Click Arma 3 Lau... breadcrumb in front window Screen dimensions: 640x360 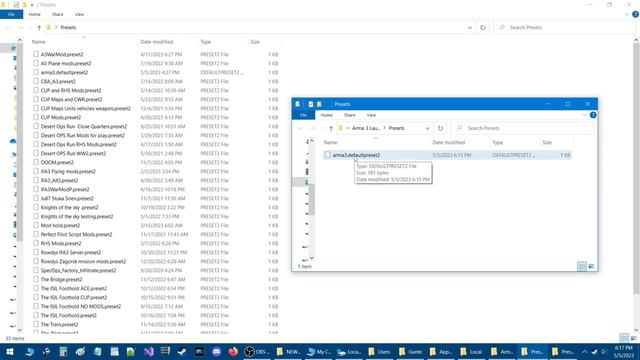pyautogui.click(x=366, y=128)
